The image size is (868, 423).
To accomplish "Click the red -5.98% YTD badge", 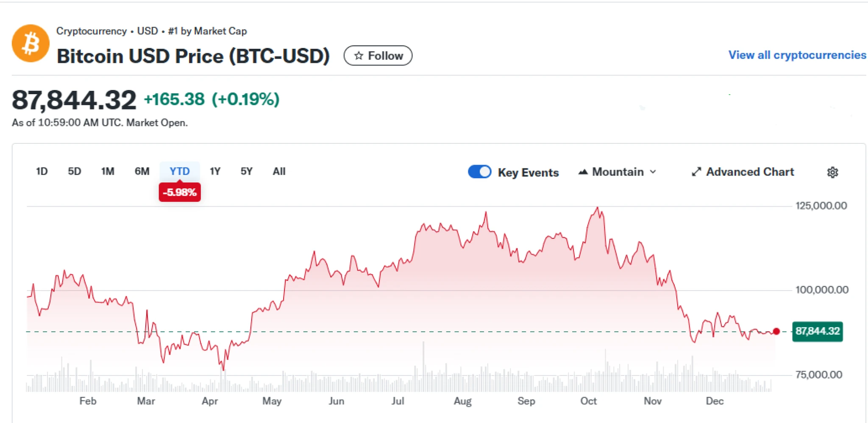I will pyautogui.click(x=180, y=192).
